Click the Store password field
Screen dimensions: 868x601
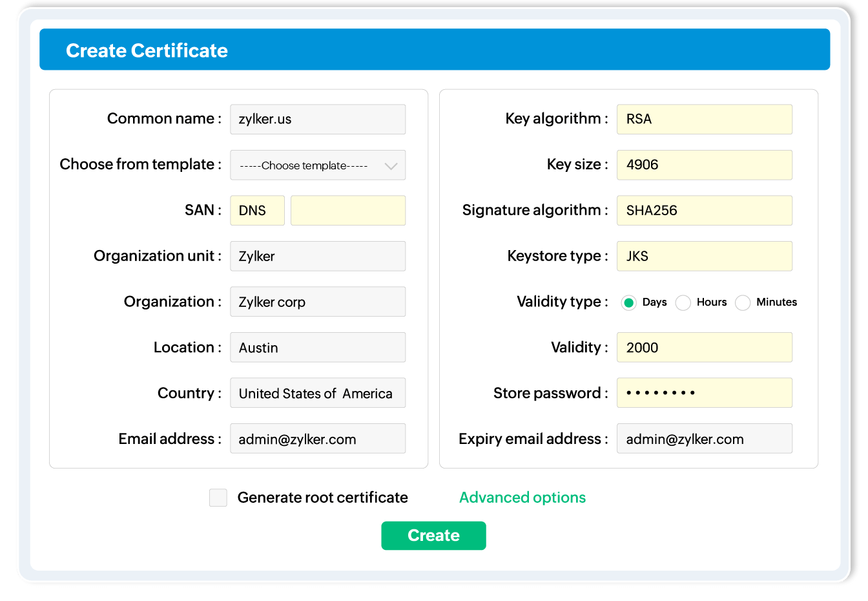coord(704,393)
